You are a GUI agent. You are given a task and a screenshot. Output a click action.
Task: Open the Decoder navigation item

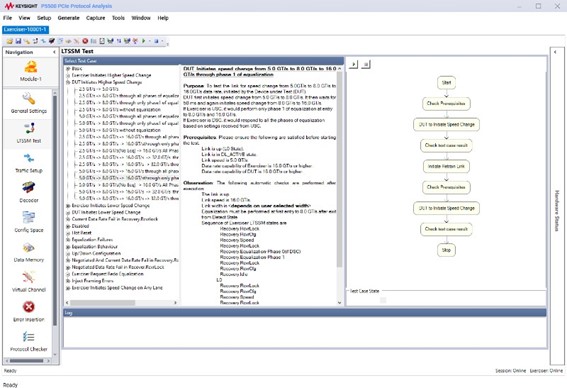coord(29,192)
